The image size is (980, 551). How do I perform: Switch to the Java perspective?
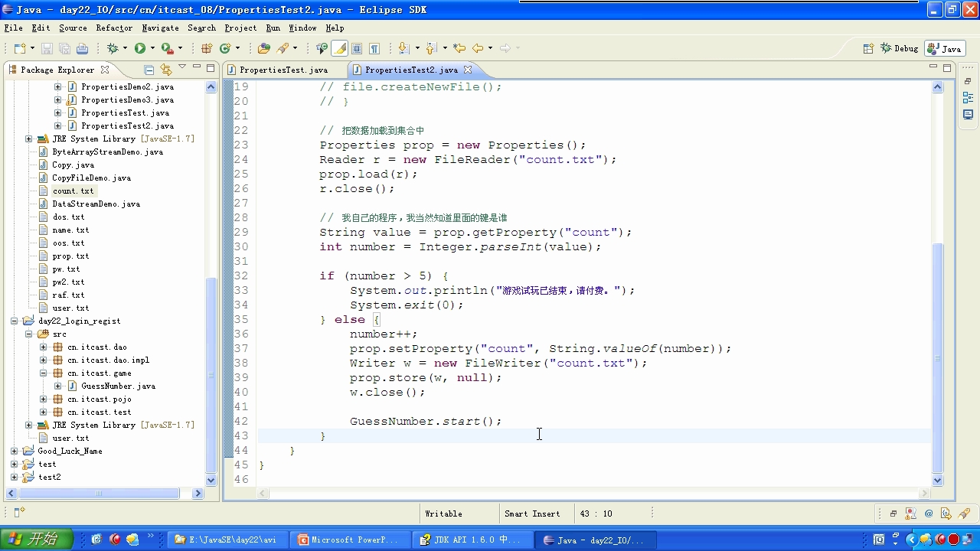(x=944, y=48)
